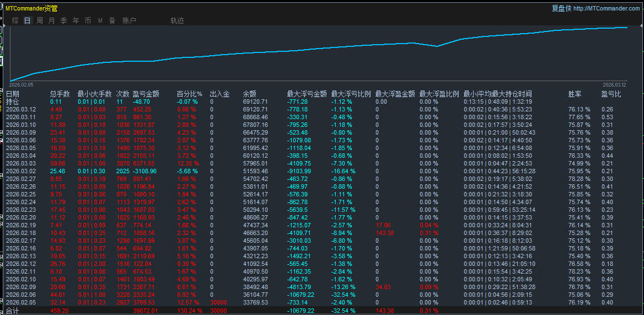Click the -5.68 % percentage cell
The height and width of the screenshot is (315, 644).
pyautogui.click(x=187, y=171)
